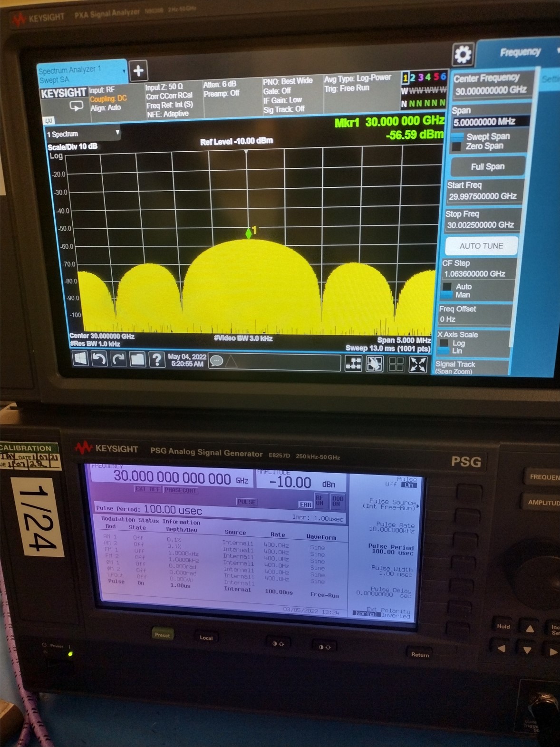The height and width of the screenshot is (747, 560).
Task: Open the Frequency menu panel title
Action: 520,52
